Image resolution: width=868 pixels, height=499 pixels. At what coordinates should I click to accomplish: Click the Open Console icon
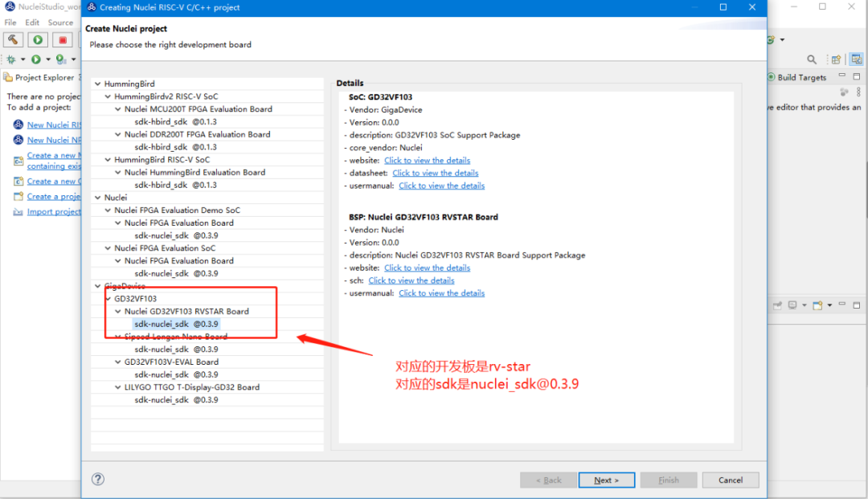click(x=817, y=305)
